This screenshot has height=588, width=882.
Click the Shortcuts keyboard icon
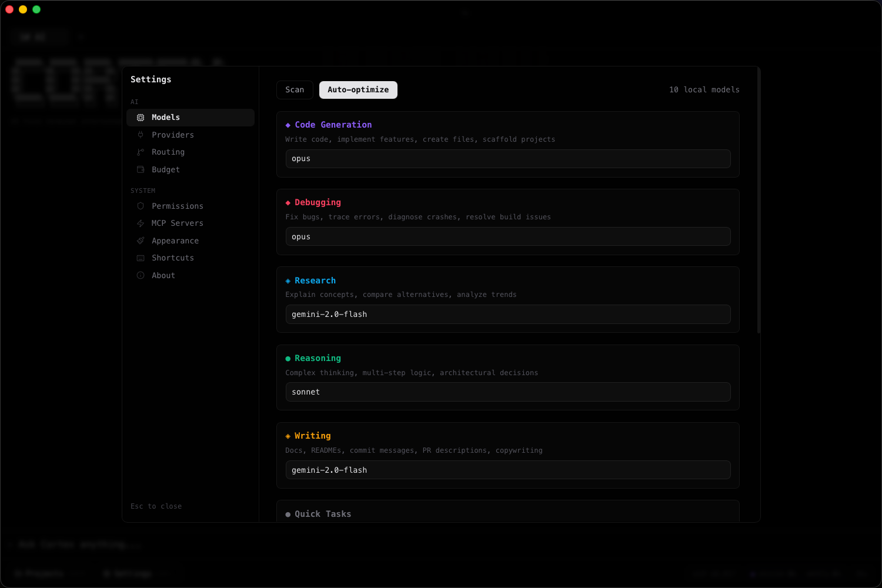(141, 258)
